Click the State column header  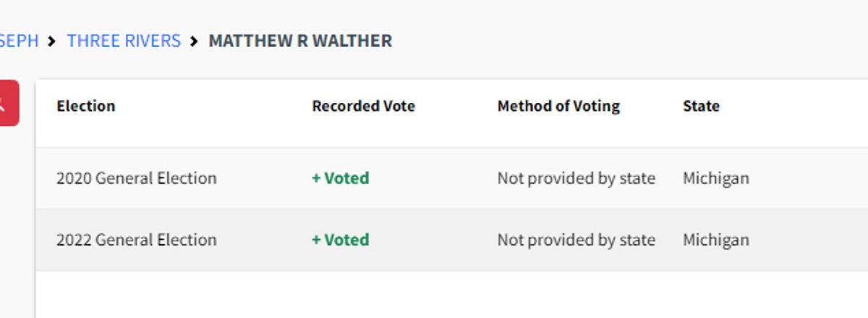point(701,106)
